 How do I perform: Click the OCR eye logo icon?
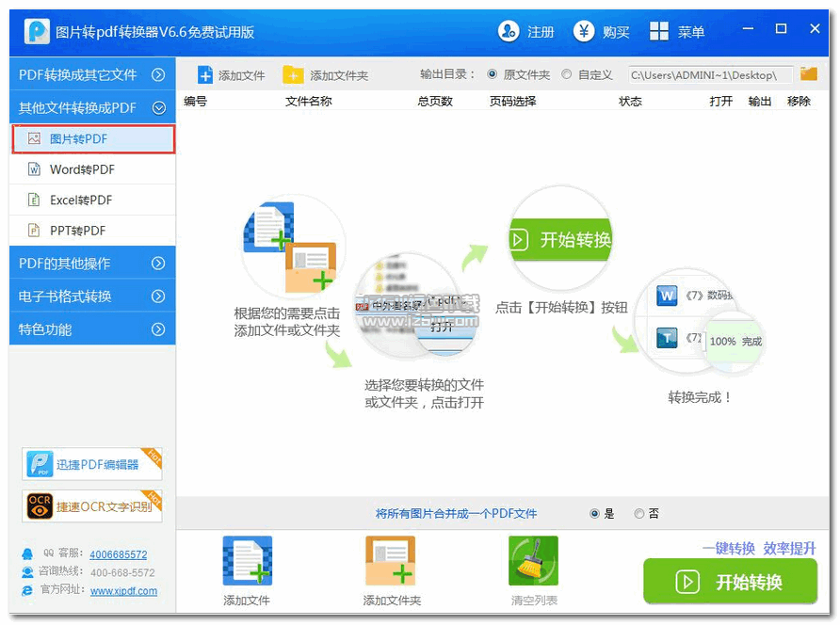[x=40, y=506]
